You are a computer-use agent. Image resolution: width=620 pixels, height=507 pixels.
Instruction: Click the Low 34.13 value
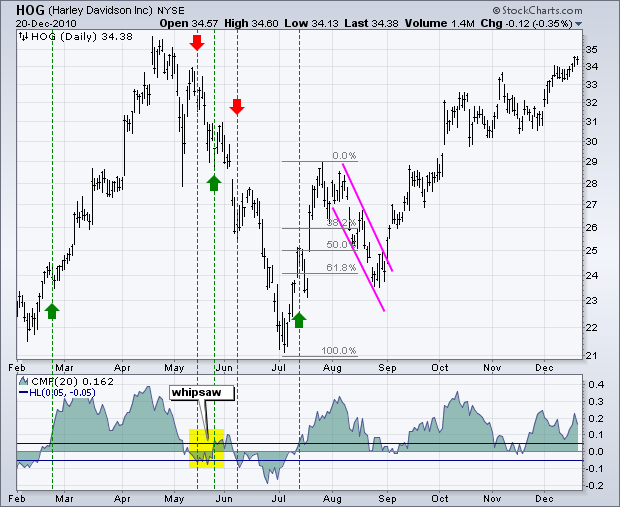click(311, 24)
